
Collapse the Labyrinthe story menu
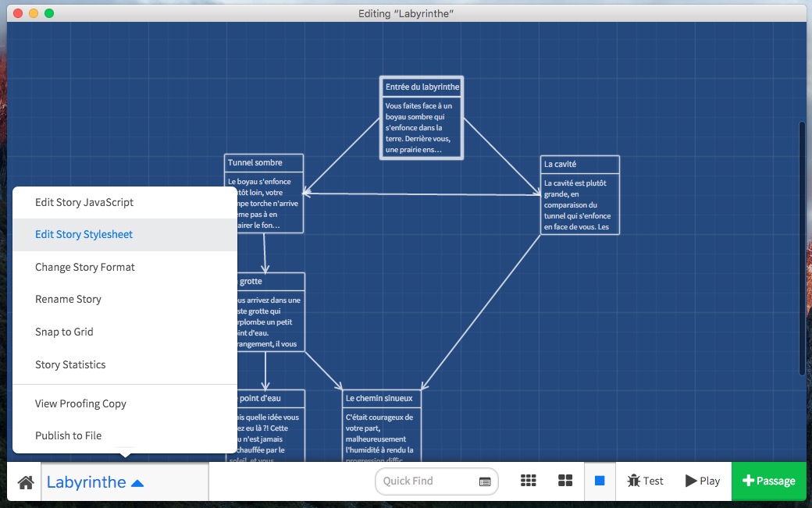click(95, 482)
